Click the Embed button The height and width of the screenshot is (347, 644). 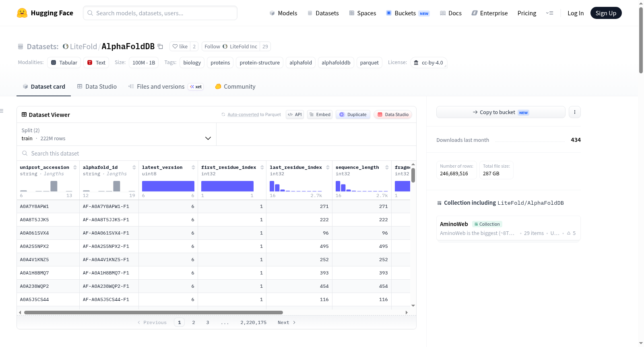pyautogui.click(x=320, y=114)
